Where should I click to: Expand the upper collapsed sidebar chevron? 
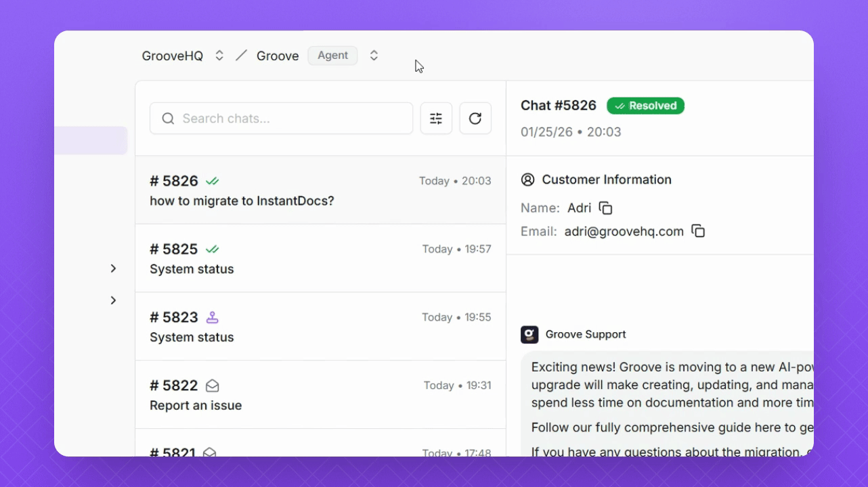coord(113,269)
